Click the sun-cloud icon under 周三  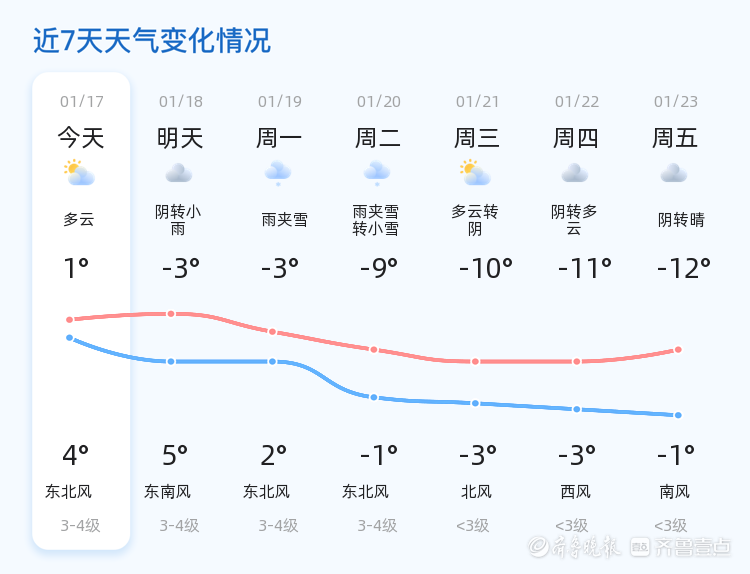click(x=475, y=174)
